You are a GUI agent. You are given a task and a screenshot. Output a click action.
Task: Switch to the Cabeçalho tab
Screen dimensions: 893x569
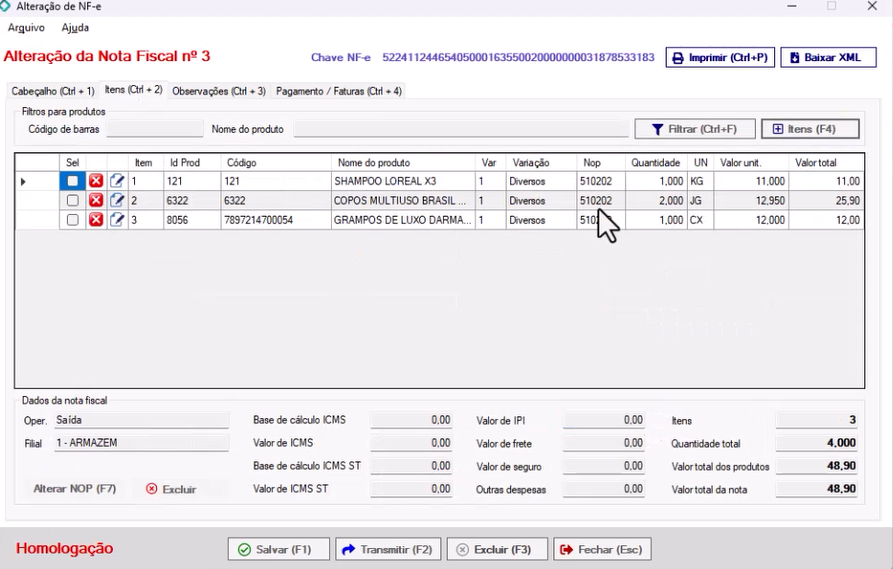pyautogui.click(x=52, y=91)
